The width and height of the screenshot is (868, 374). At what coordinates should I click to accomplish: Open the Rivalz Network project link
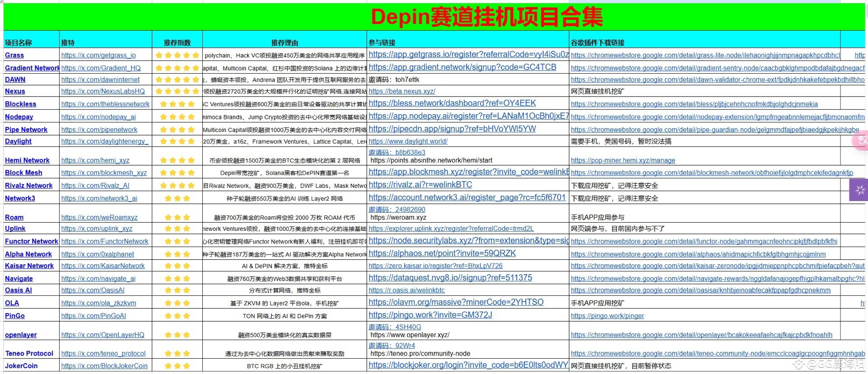[x=29, y=186]
